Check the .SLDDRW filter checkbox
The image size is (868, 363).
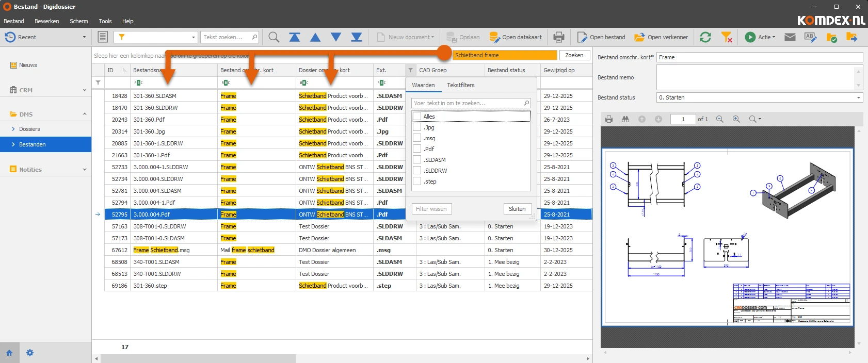tap(417, 171)
